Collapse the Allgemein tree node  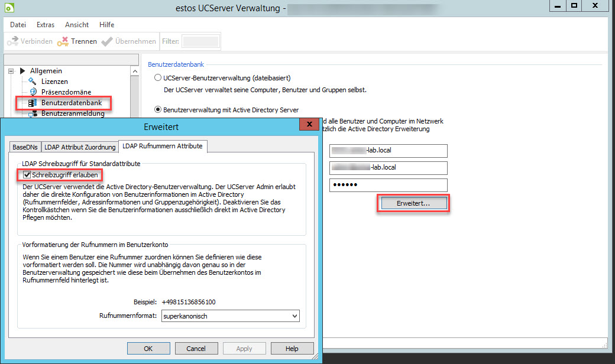coord(11,71)
